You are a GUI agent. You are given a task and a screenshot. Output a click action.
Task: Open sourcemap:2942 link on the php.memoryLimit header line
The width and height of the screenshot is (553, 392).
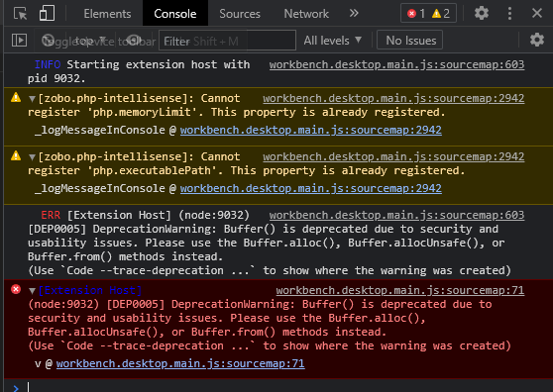click(x=393, y=98)
